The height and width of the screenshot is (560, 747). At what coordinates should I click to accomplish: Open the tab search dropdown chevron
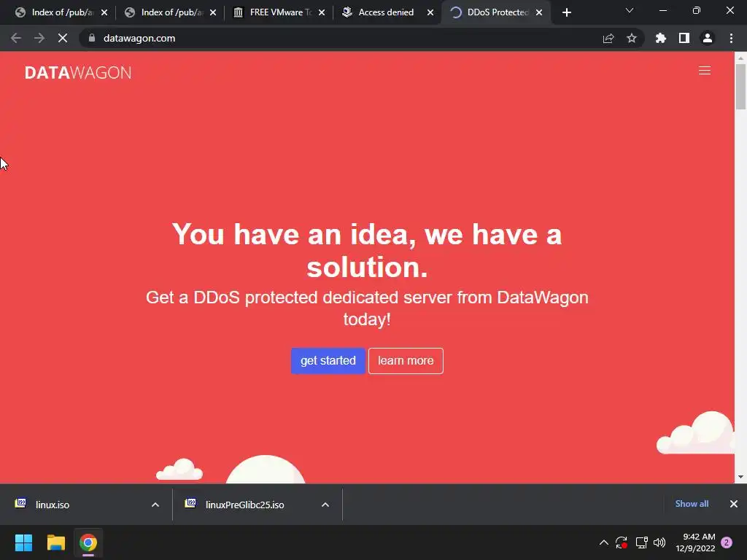pos(630,10)
